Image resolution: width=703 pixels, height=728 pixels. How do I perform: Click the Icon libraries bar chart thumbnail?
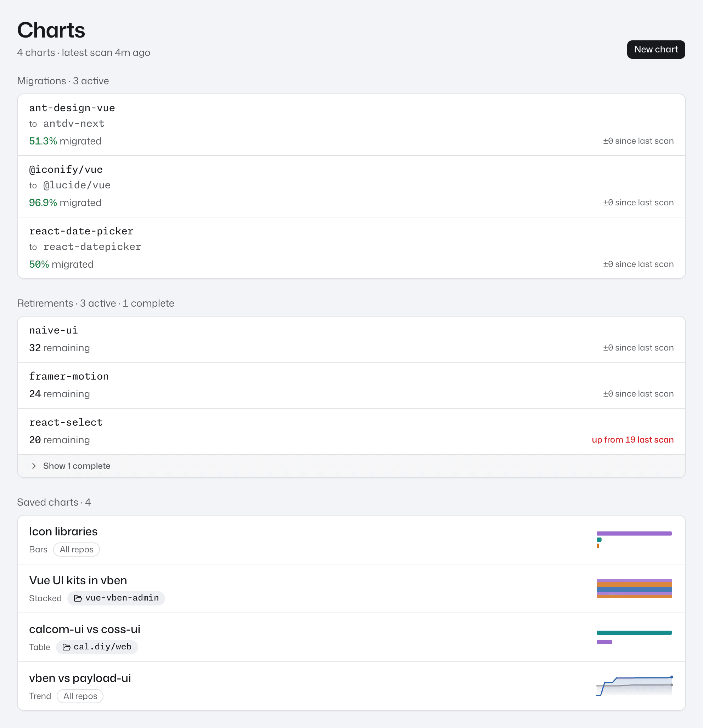click(634, 540)
